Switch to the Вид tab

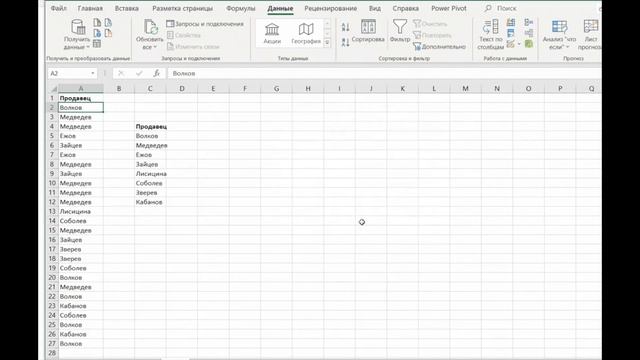pyautogui.click(x=375, y=8)
